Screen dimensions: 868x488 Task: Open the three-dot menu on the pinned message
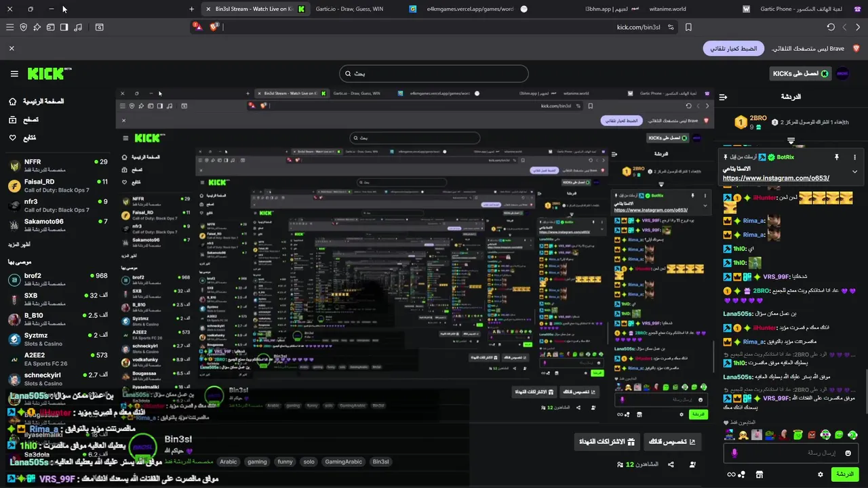(x=854, y=157)
